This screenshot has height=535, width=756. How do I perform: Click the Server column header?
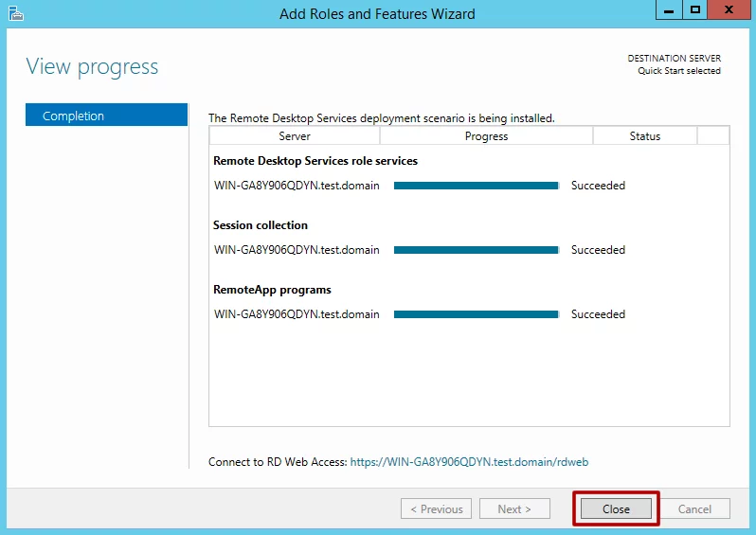[295, 136]
